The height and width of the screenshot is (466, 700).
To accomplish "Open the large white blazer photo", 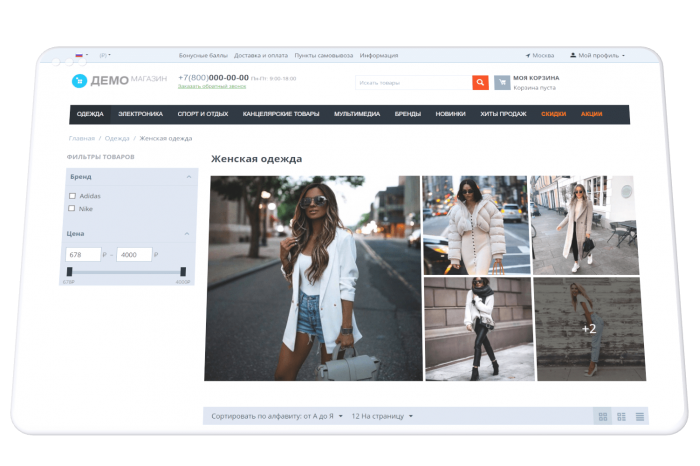I will 313,278.
